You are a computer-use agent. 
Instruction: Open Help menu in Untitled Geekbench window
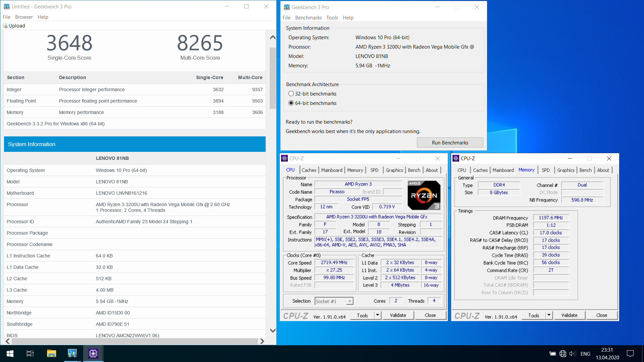[x=43, y=17]
